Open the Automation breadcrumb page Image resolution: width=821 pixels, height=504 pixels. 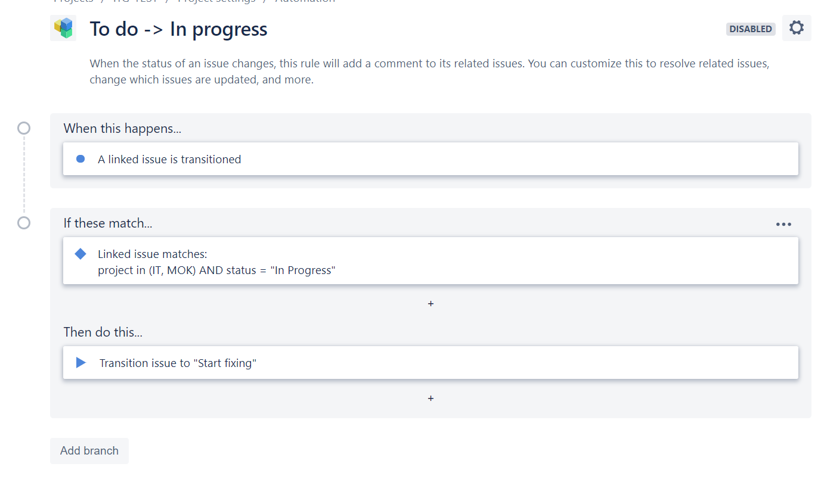(x=305, y=2)
